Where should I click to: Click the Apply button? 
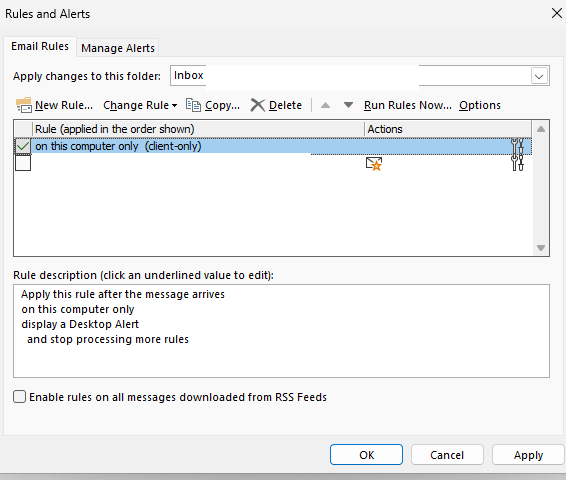coord(528,455)
